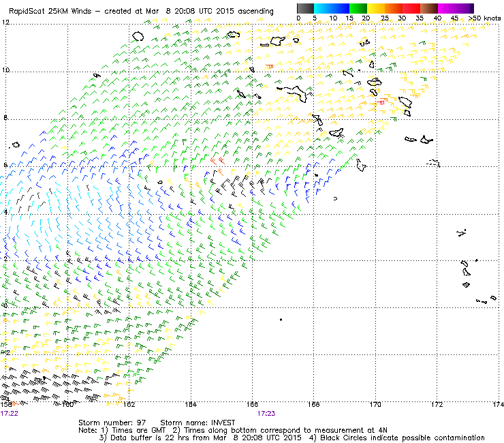Click the brown 35-40 knots legend swatch
The height and width of the screenshot is (443, 504).
tap(429, 8)
